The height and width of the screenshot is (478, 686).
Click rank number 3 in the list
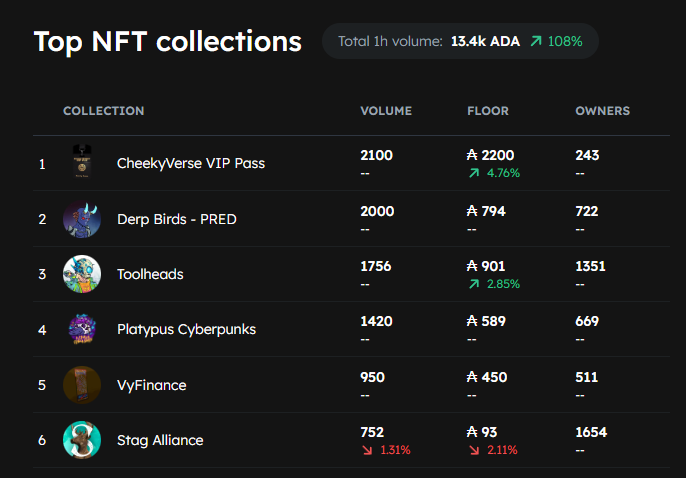42,274
